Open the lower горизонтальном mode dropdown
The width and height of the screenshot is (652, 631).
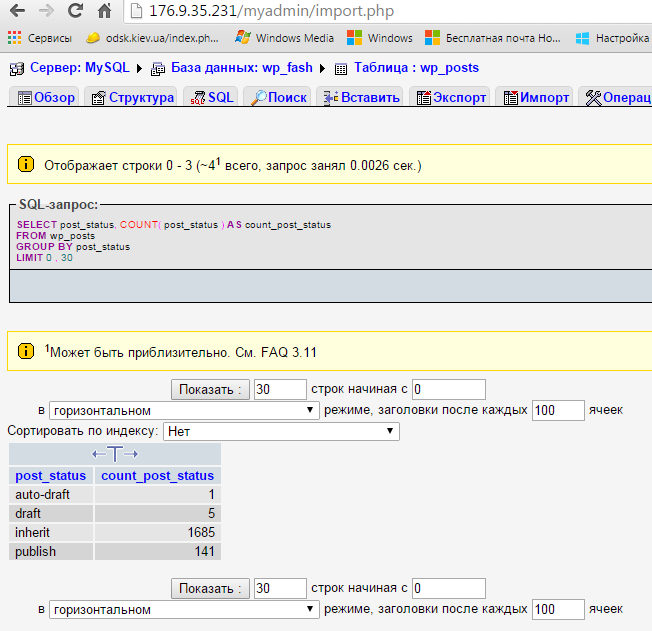coord(184,609)
